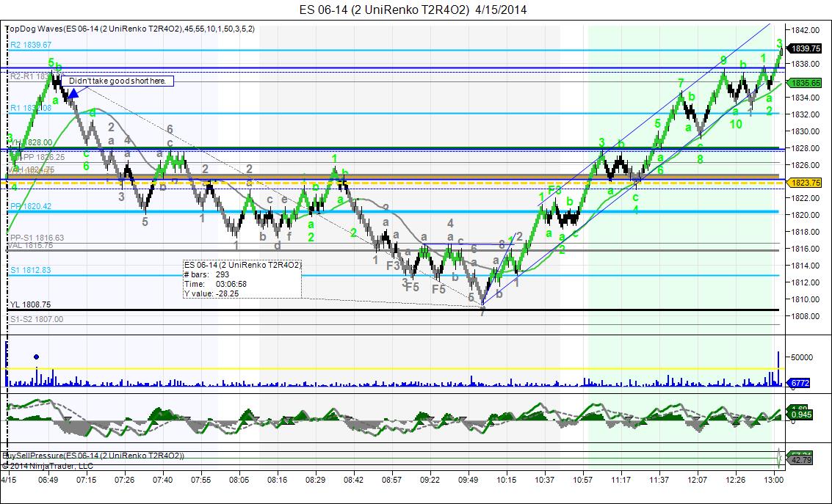
Task: Click the R2 1839.67 level label
Action: (31, 45)
